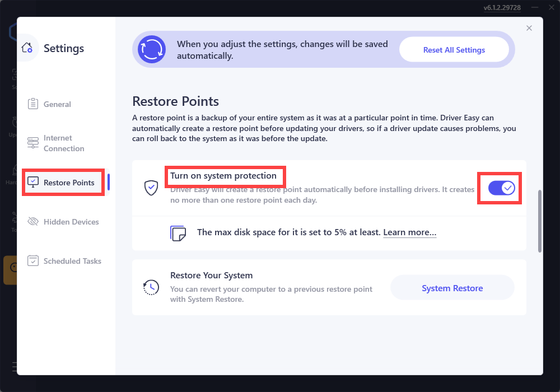The height and width of the screenshot is (392, 560).
Task: Open the Learn more link
Action: click(x=409, y=232)
